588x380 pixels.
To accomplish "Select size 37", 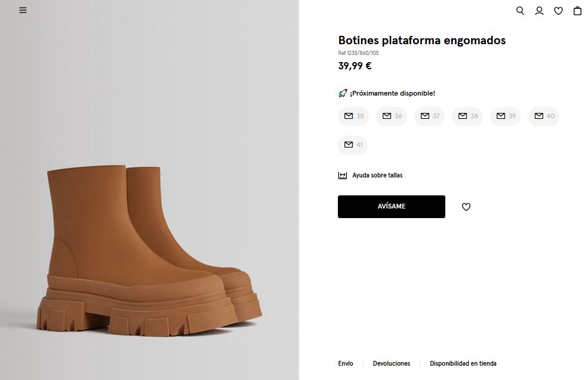I will [x=430, y=116].
